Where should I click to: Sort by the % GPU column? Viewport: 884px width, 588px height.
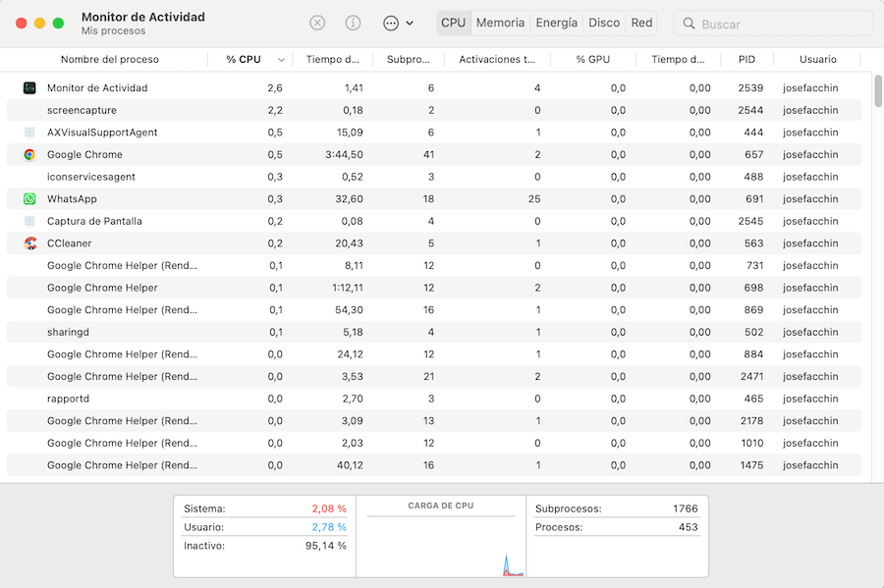(592, 59)
